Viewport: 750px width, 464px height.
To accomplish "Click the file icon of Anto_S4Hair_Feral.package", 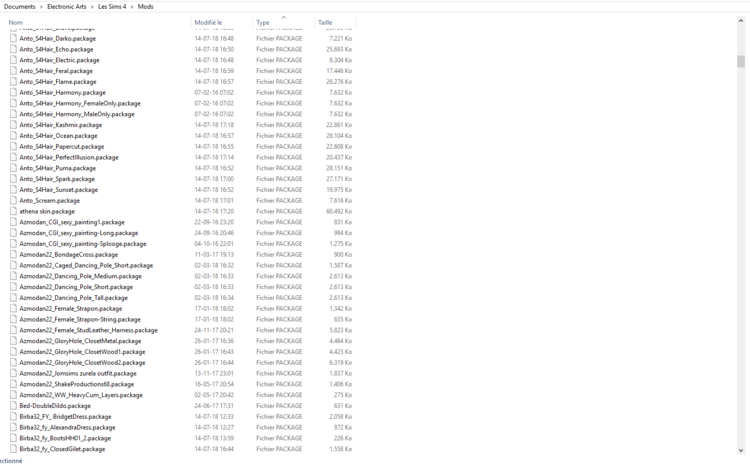I will click(x=13, y=71).
